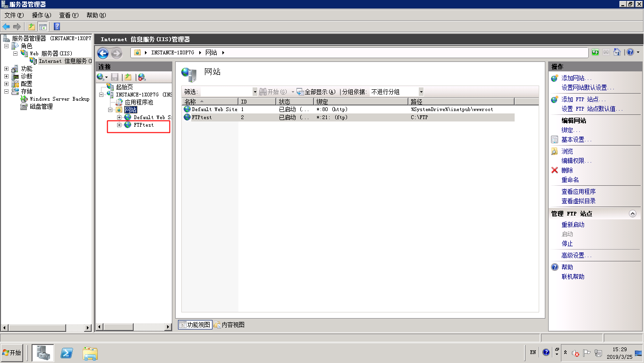644x363 pixels.
Task: Click 查看虚拟目录 link
Action: (x=578, y=201)
